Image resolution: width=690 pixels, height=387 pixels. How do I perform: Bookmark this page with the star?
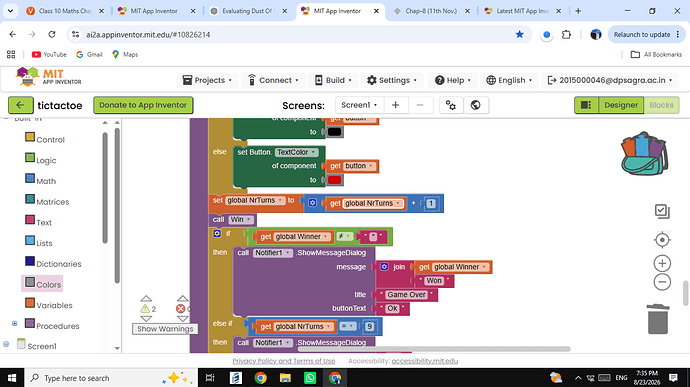point(519,34)
